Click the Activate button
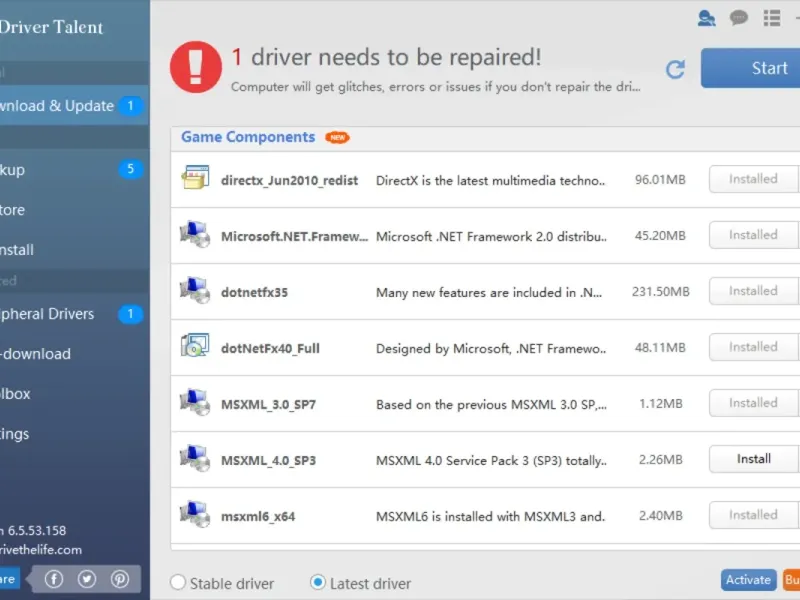Image resolution: width=800 pixels, height=600 pixels. (748, 580)
